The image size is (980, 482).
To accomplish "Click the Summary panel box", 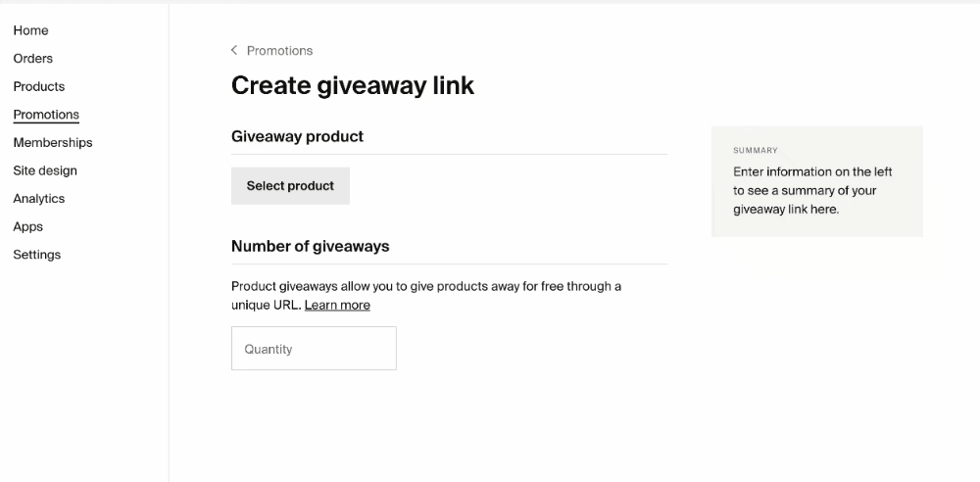I will (x=817, y=181).
